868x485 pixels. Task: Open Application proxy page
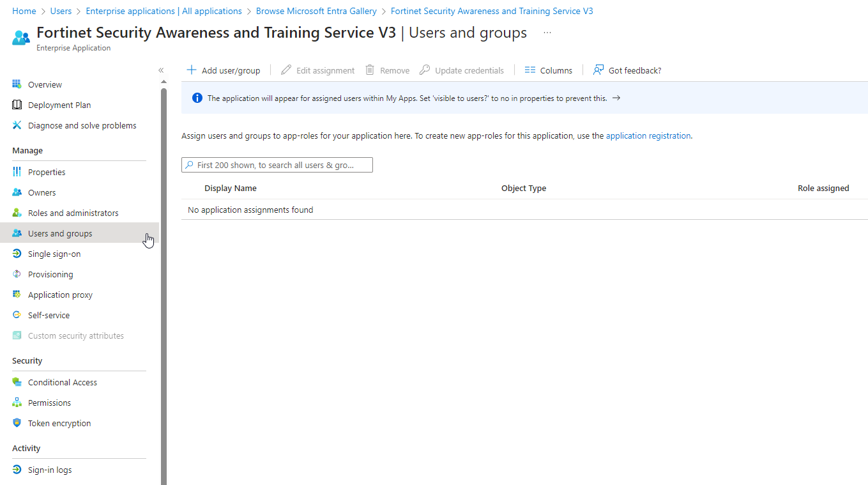60,295
